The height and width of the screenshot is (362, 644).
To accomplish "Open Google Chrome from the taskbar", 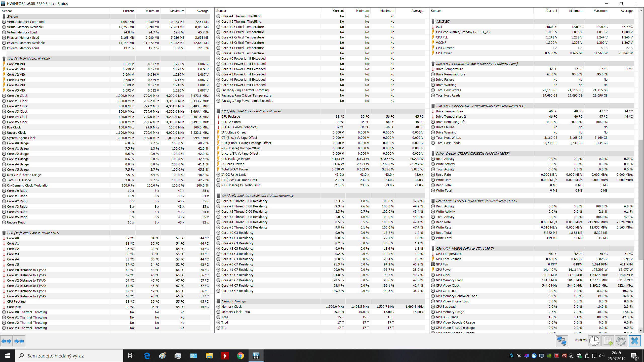I will (240, 356).
